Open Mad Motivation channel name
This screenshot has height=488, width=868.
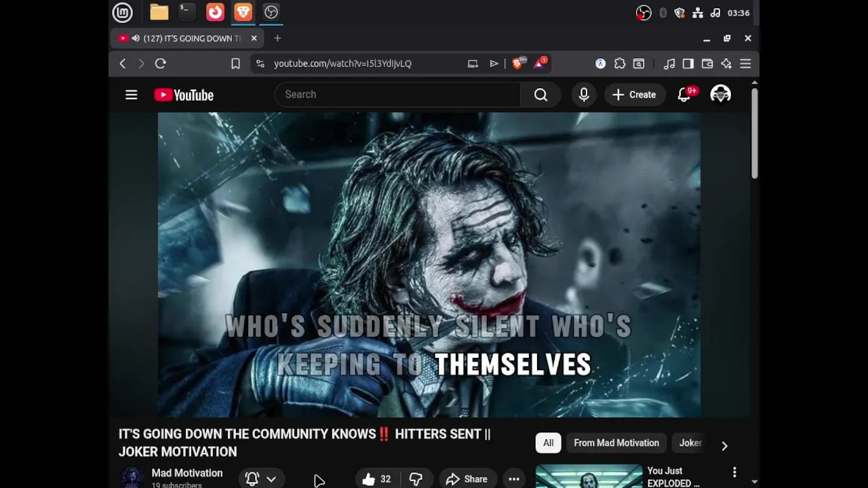(187, 473)
